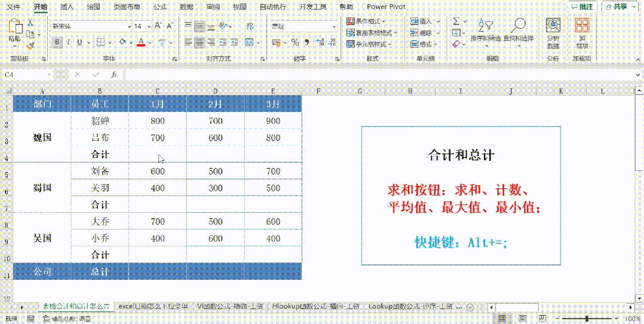
Task: Click the Merge and Center icon
Action: [250, 42]
